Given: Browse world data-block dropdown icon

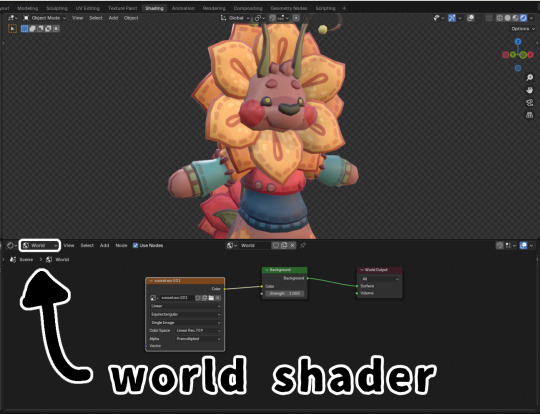Looking at the screenshot, I should coord(231,246).
